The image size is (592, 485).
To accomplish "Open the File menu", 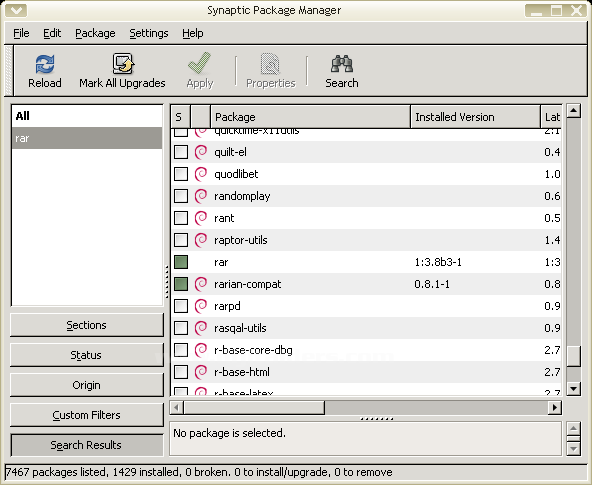I will pyautogui.click(x=21, y=33).
